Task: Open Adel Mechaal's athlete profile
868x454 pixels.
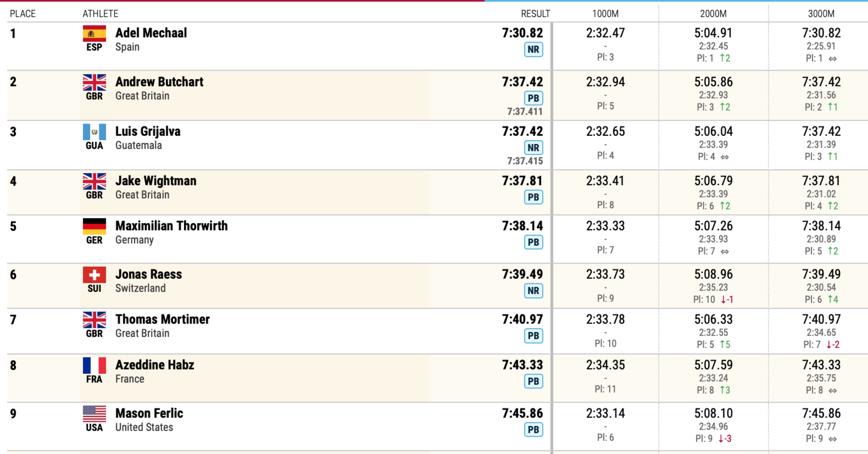Action: (151, 33)
